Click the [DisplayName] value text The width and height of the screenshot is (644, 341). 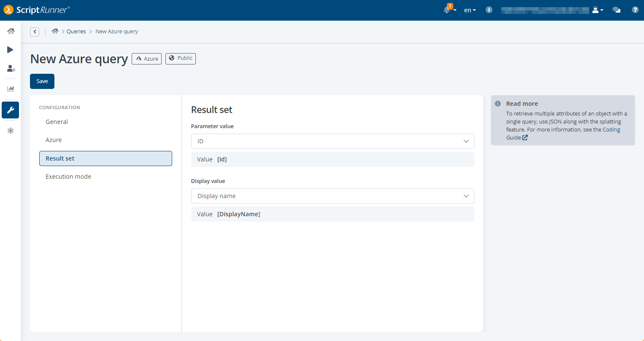coord(238,214)
